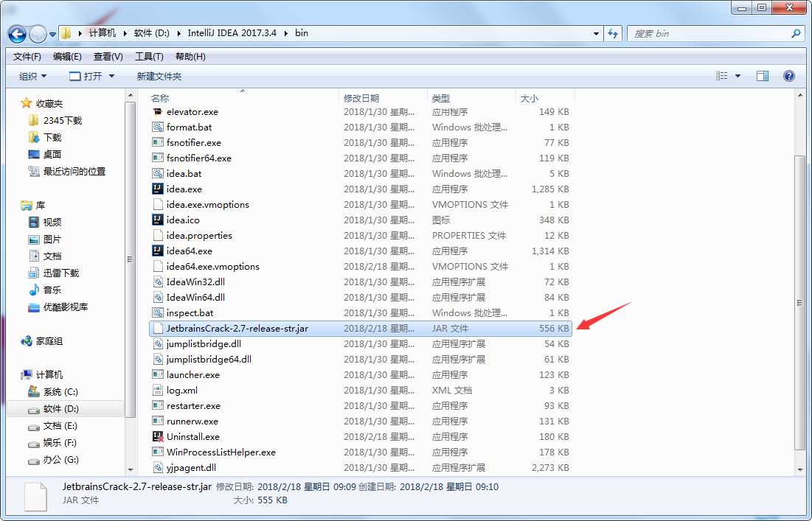This screenshot has height=521, width=812.
Task: Click the elevator.exe file icon
Action: (x=158, y=112)
